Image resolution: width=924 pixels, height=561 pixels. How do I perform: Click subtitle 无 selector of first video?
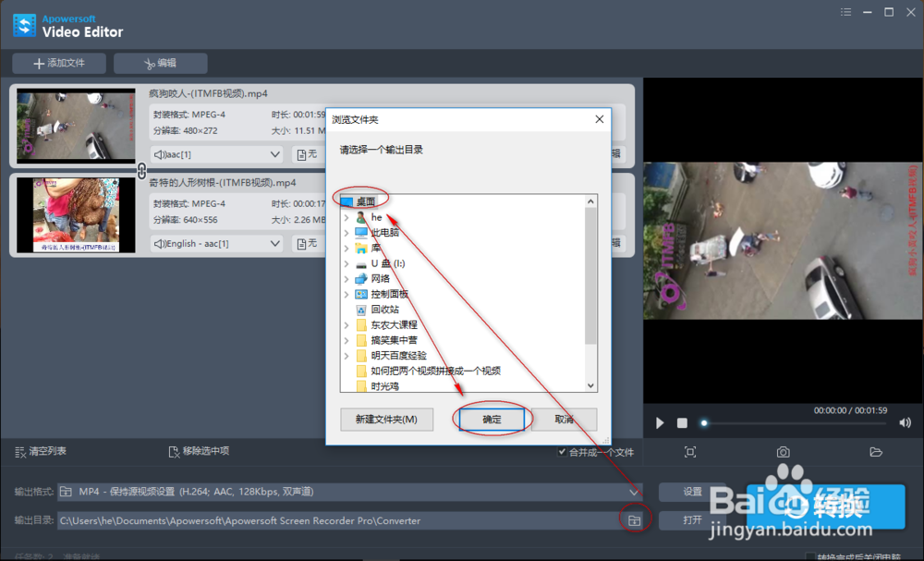coord(307,154)
